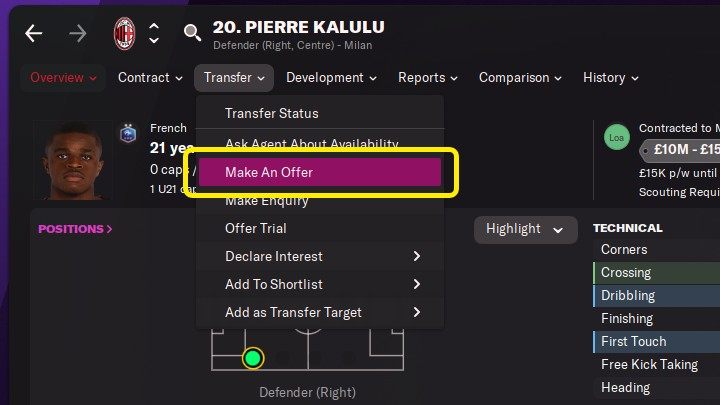The width and height of the screenshot is (720, 405).
Task: Go back with the left arrow icon
Action: [x=34, y=33]
